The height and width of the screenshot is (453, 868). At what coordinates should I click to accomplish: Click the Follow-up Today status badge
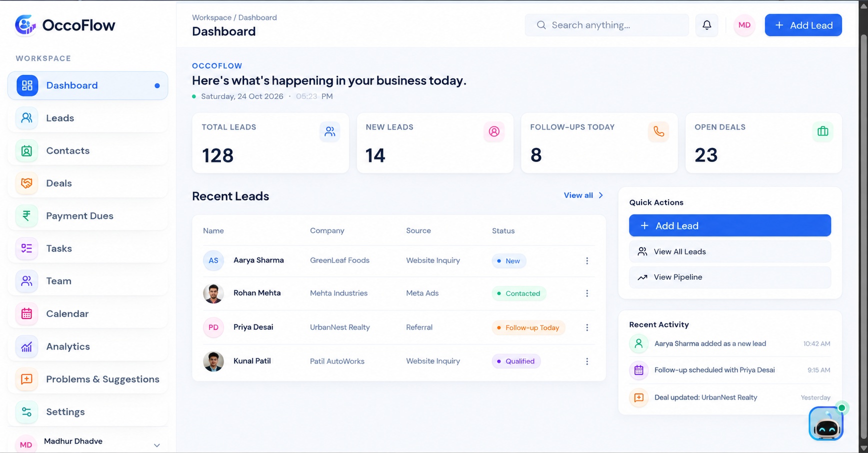point(528,327)
